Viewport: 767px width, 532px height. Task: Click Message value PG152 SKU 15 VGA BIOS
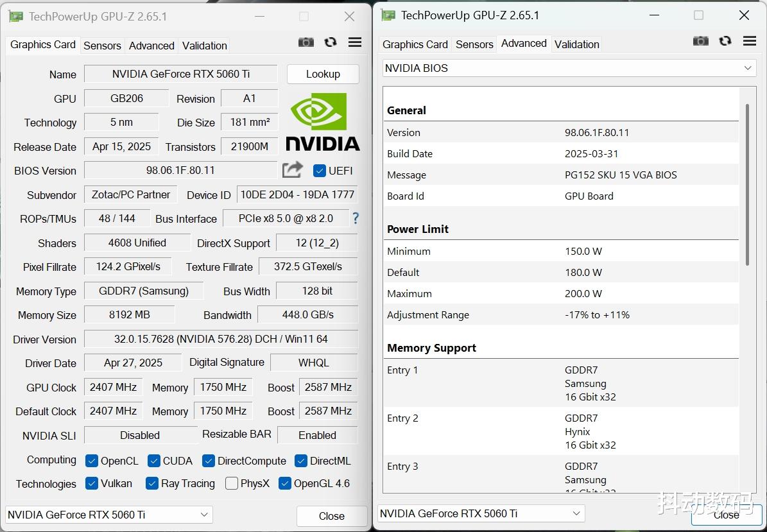pos(621,175)
